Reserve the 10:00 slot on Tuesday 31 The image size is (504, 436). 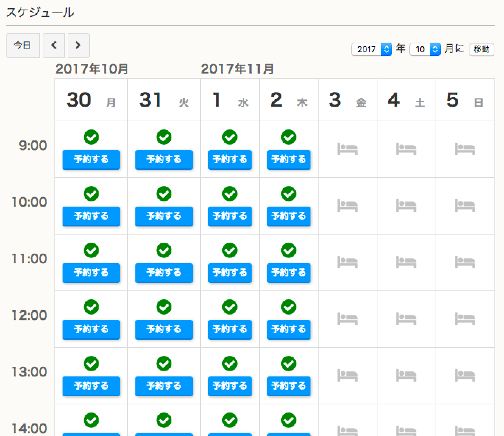[x=164, y=216]
